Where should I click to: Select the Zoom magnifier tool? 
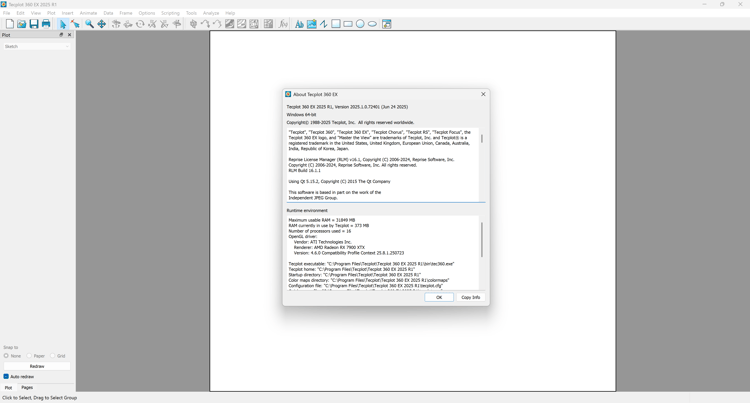point(89,24)
